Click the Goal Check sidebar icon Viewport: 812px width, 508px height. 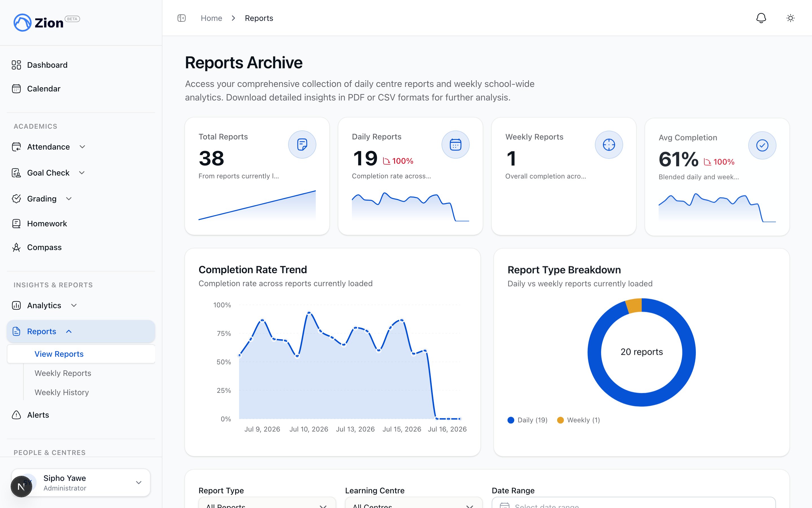point(16,173)
